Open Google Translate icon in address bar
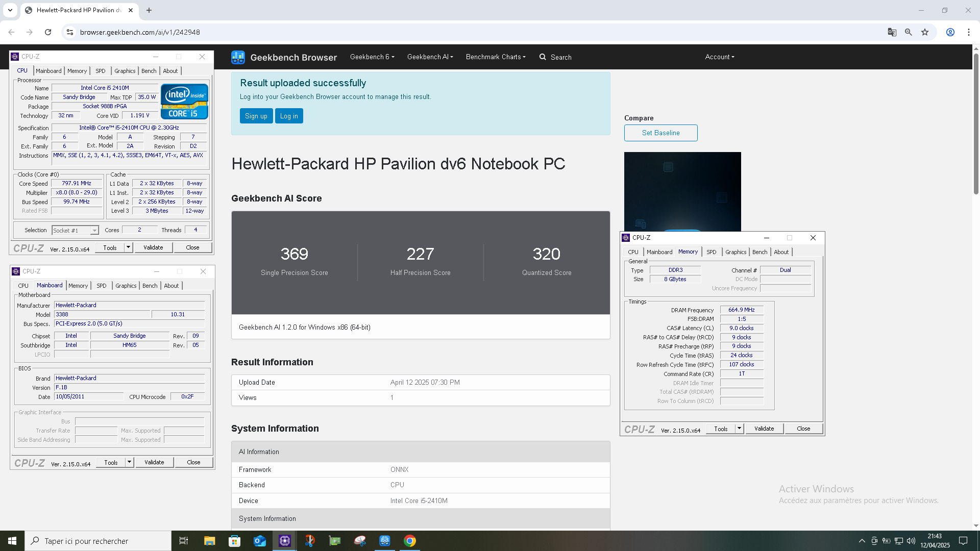The width and height of the screenshot is (980, 551). point(892,32)
